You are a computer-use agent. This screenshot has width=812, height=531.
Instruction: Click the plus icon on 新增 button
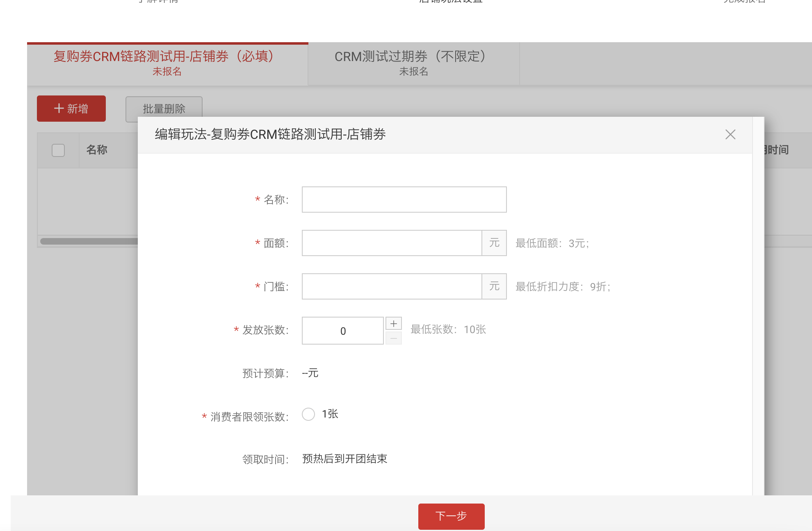59,109
